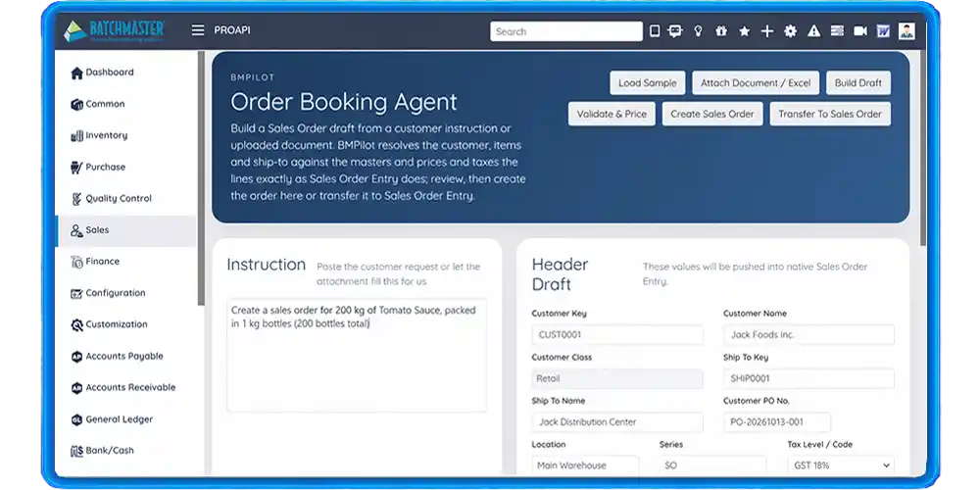Click the Create Sales Order button
Screen dimensions: 980x490
pos(712,115)
